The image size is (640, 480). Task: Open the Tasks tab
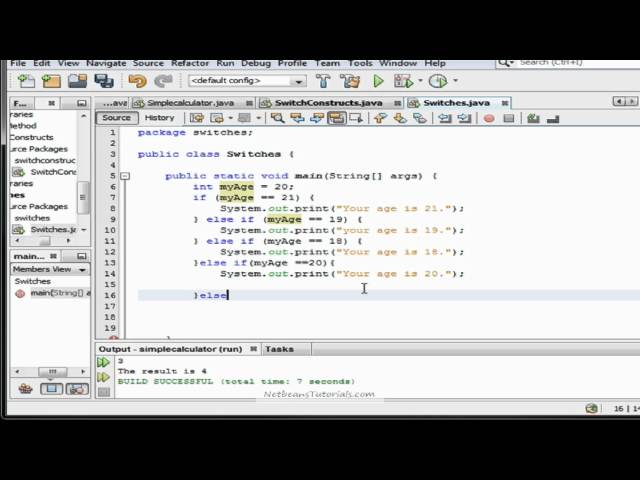[x=279, y=349]
